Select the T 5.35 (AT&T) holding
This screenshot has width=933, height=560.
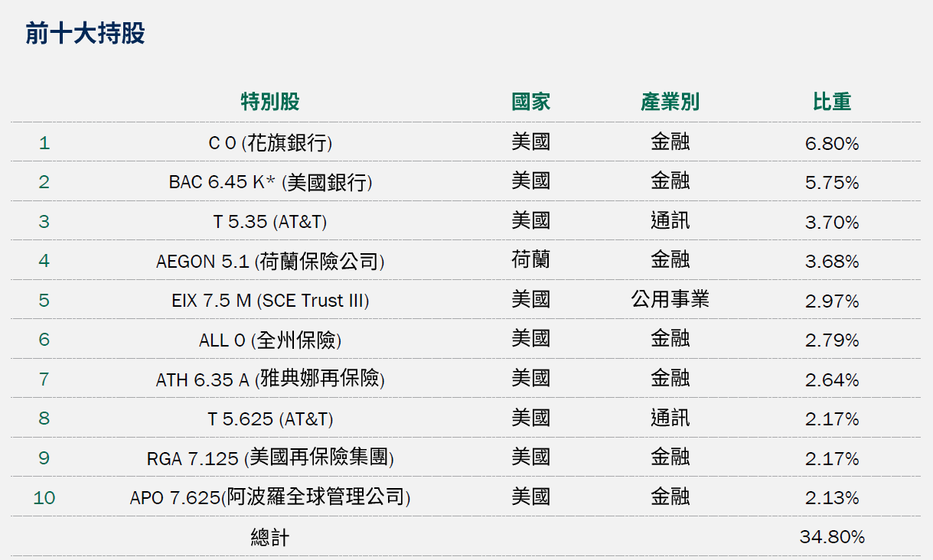coord(270,222)
